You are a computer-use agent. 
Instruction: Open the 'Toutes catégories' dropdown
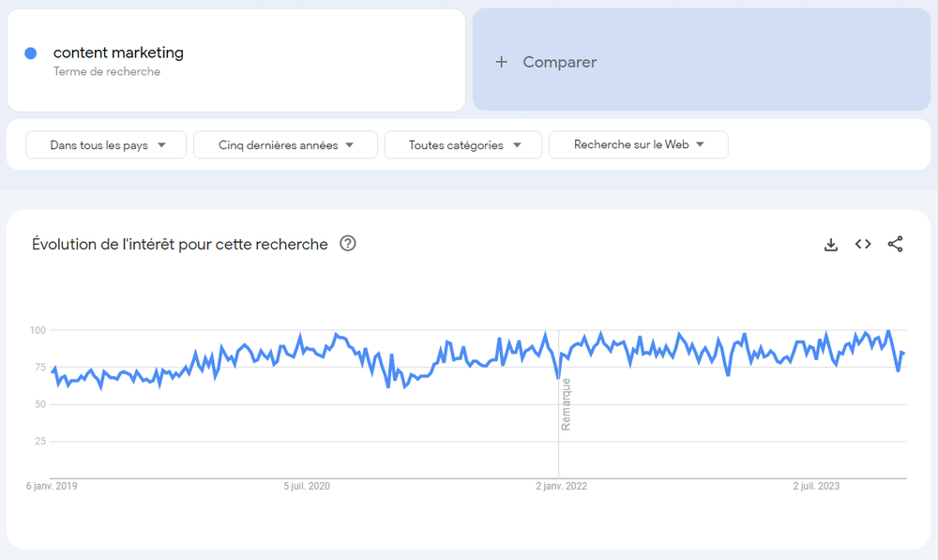click(463, 145)
